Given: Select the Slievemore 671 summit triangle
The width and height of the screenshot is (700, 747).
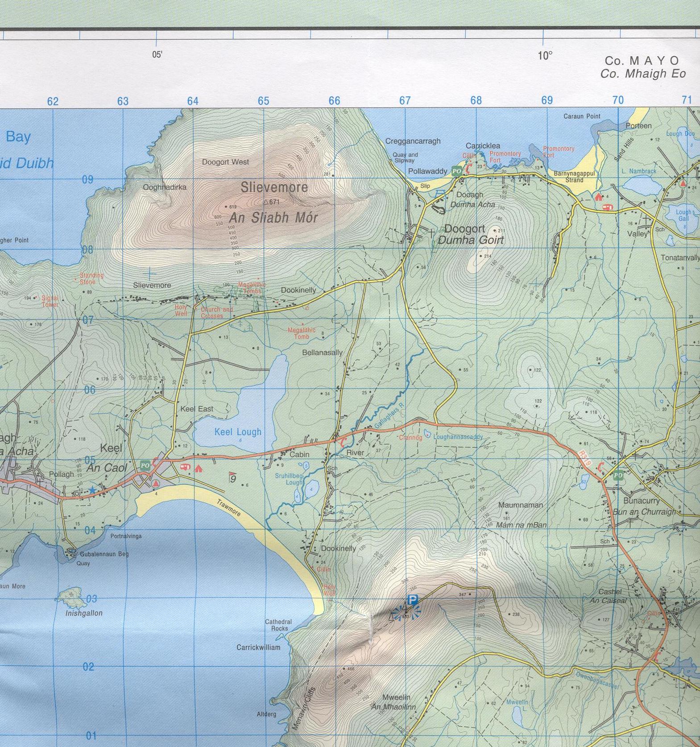Looking at the screenshot, I should tap(265, 202).
